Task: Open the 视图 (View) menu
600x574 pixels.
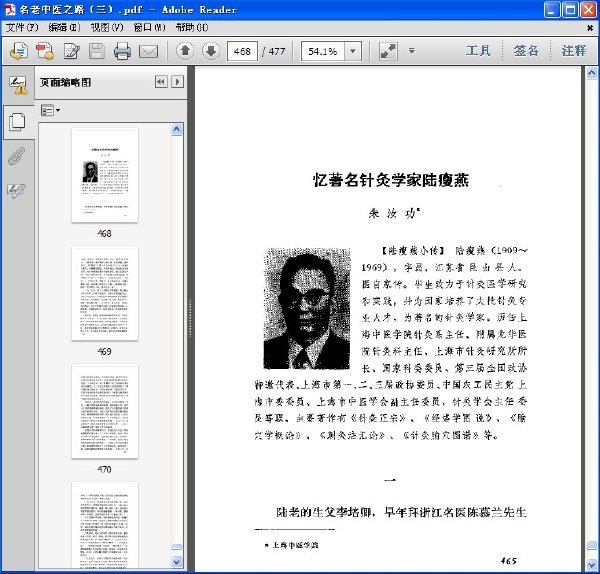Action: tap(107, 27)
